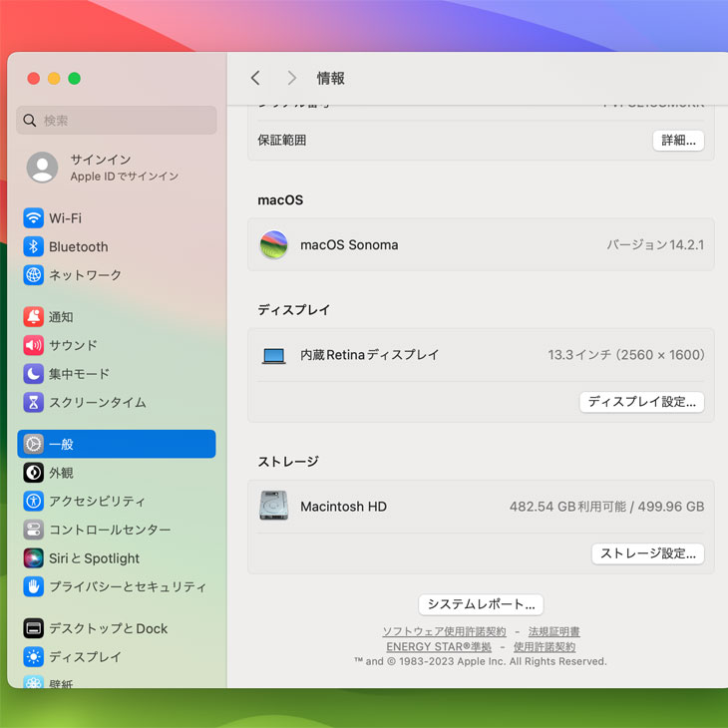The width and height of the screenshot is (728, 728).
Task: Click the 検索 search field
Action: click(117, 121)
